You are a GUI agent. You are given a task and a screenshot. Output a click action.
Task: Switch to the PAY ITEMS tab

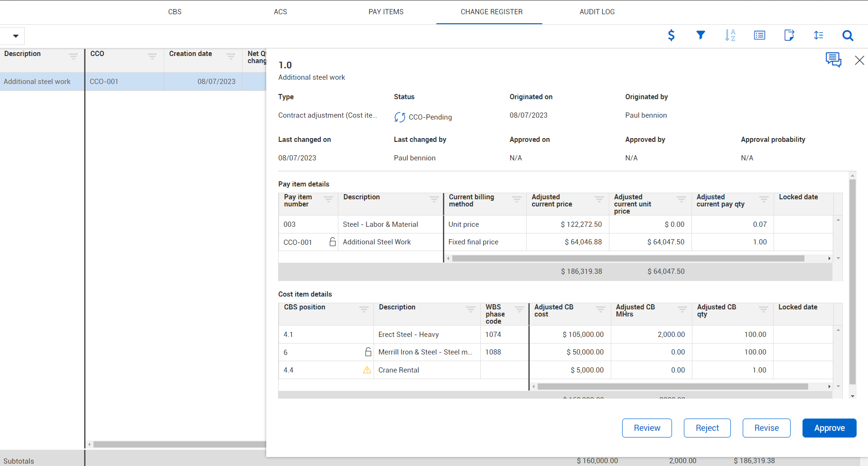(386, 12)
